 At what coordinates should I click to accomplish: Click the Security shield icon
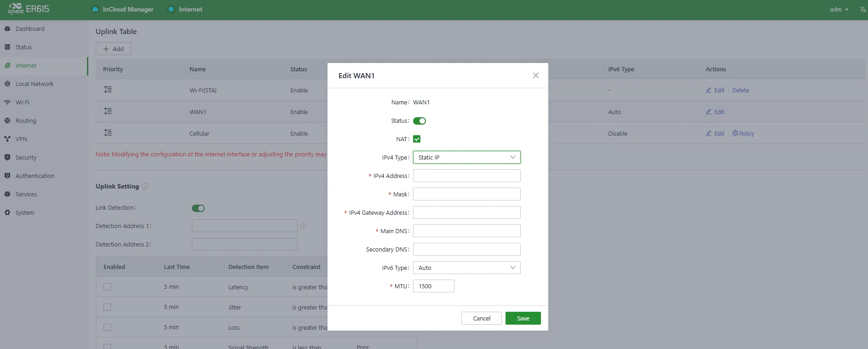(7, 157)
